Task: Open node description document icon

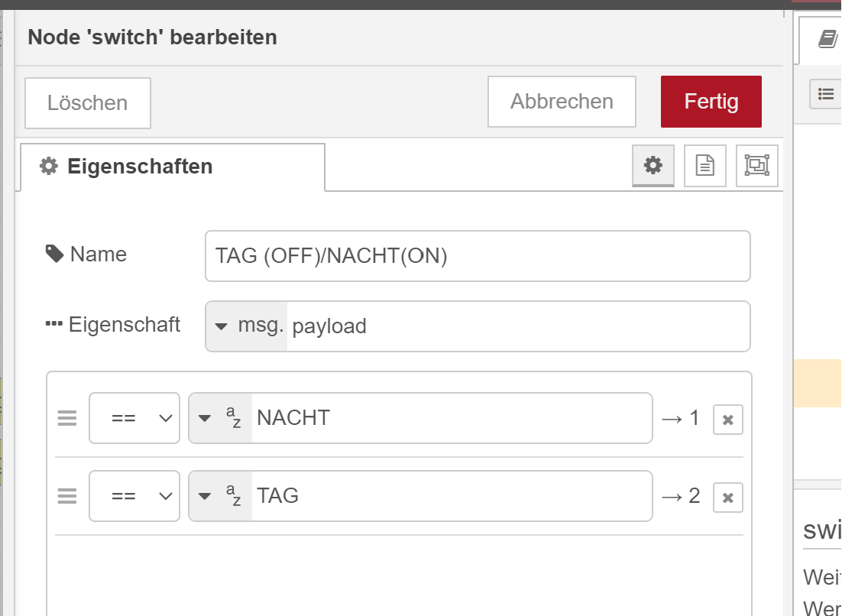Action: [x=704, y=165]
